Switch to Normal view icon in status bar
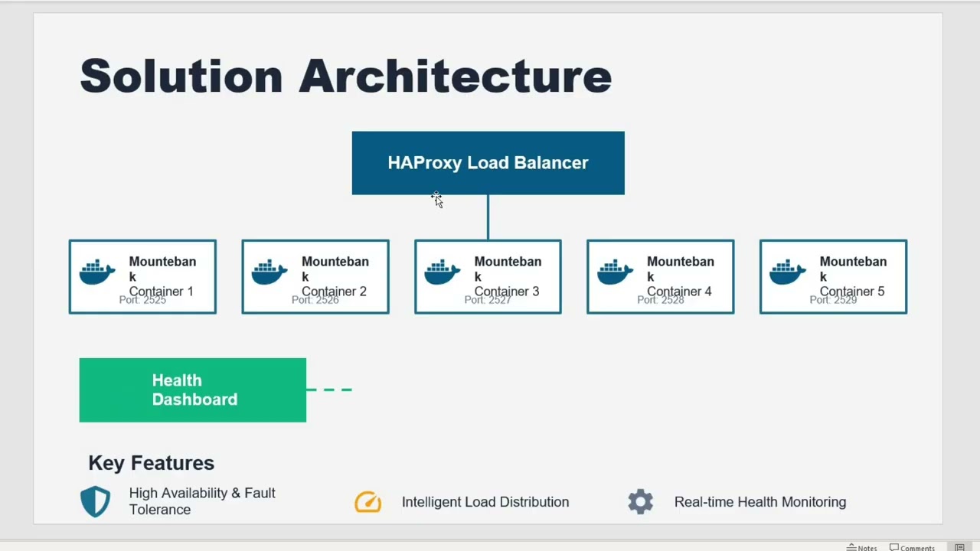The height and width of the screenshot is (551, 980). (x=959, y=547)
